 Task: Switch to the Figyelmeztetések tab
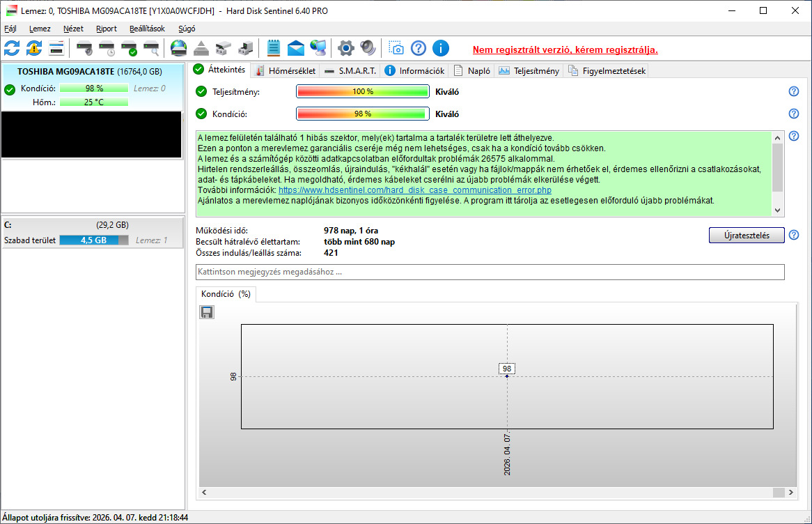pyautogui.click(x=607, y=71)
